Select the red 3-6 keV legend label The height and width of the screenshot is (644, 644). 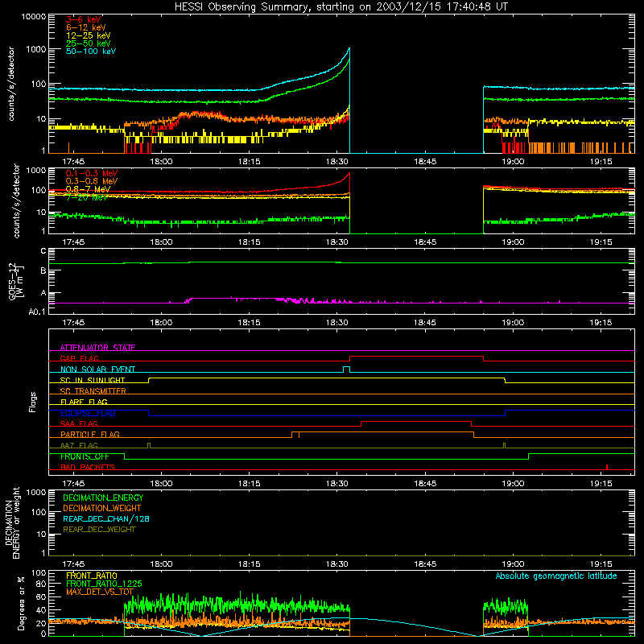84,19
